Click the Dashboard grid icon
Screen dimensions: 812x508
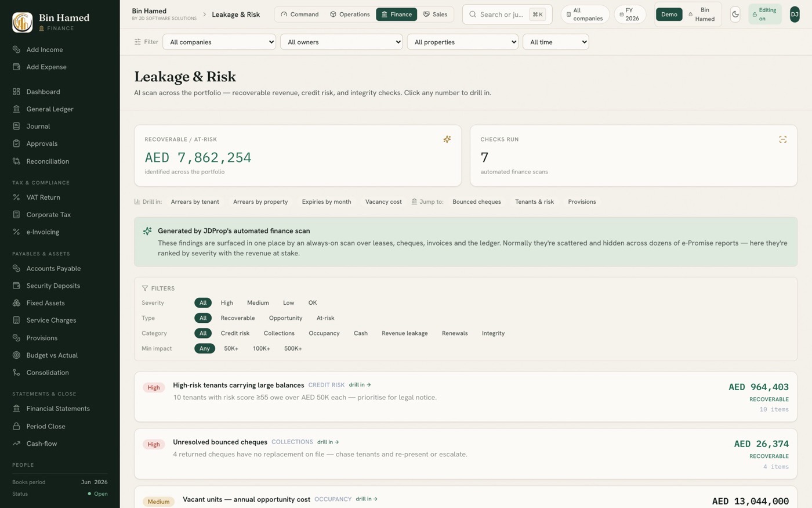pos(16,92)
